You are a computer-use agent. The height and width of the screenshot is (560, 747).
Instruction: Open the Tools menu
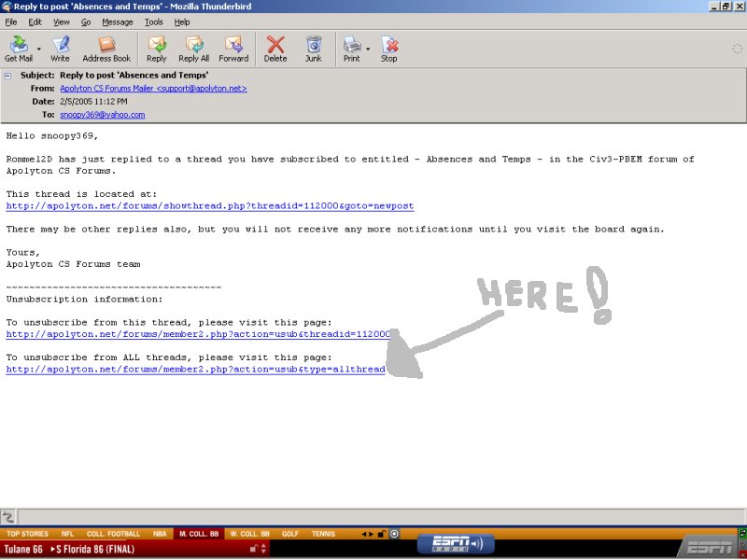pos(153,21)
